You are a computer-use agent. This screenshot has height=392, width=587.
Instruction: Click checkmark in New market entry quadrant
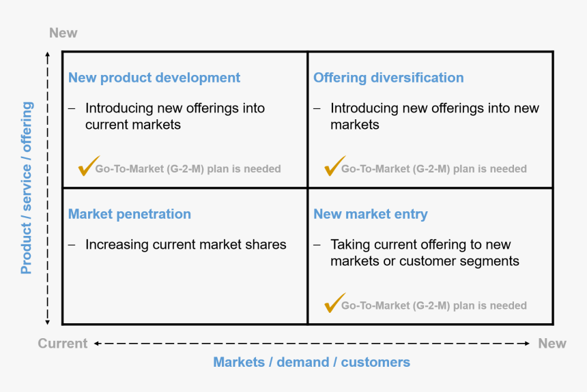334,303
